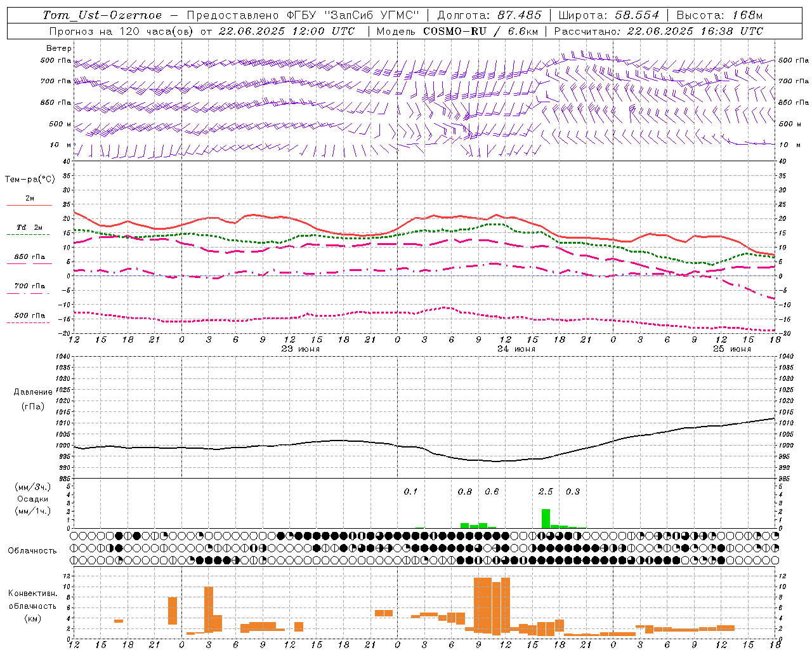Image resolution: width=812 pixels, height=650 pixels.
Task: Click the Ветер wind panel label
Action: coord(59,48)
